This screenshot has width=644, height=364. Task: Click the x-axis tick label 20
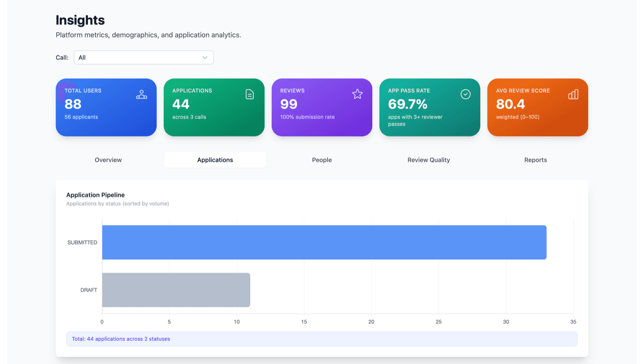tap(371, 322)
